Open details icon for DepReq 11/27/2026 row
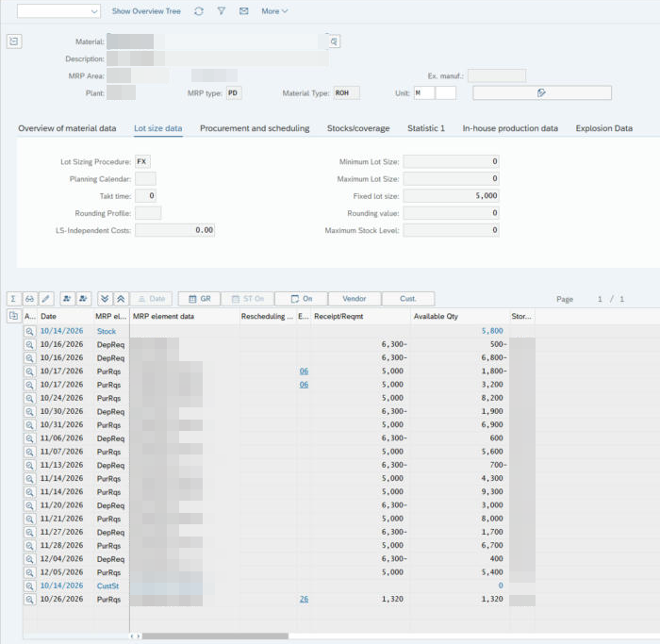This screenshot has height=644, width=660. (x=29, y=533)
